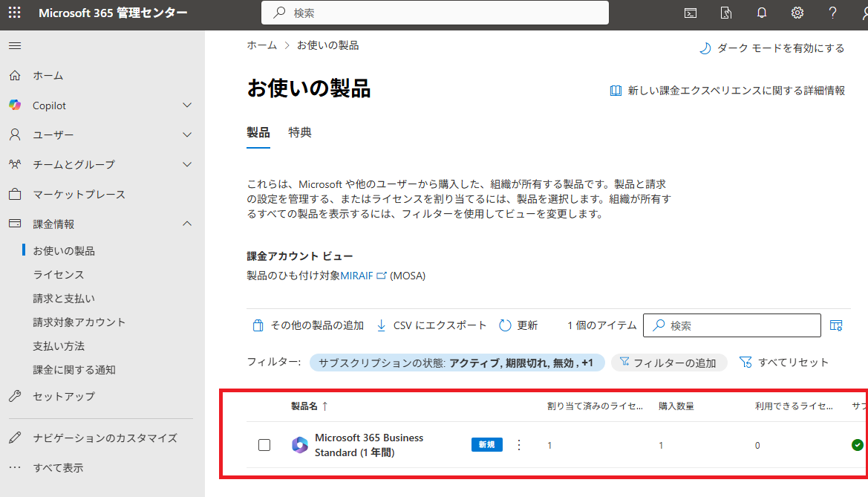Collapse the 課金情報 navigation section
Screen dimensions: 868x497
[187, 224]
